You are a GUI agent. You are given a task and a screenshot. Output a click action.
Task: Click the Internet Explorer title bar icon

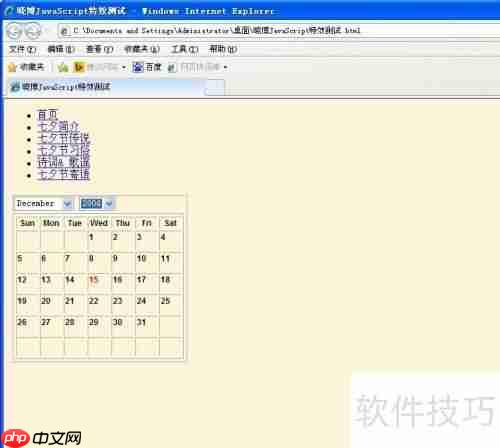click(9, 12)
